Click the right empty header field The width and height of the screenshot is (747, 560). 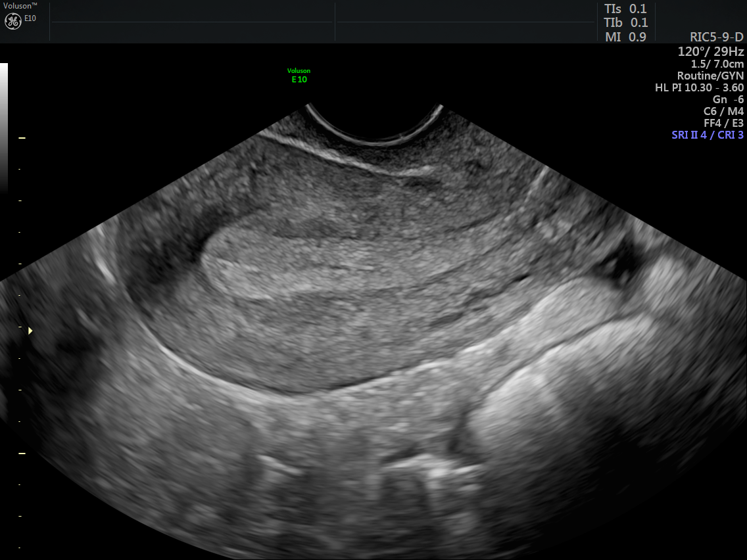(x=466, y=22)
